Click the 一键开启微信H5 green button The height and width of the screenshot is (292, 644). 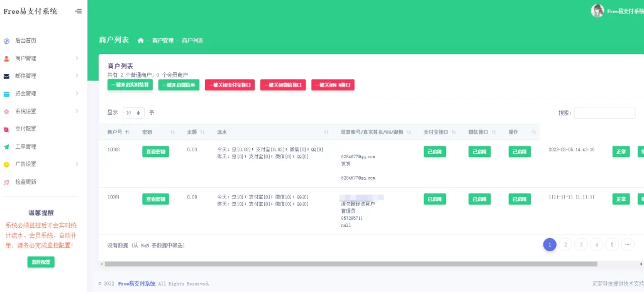click(x=179, y=85)
